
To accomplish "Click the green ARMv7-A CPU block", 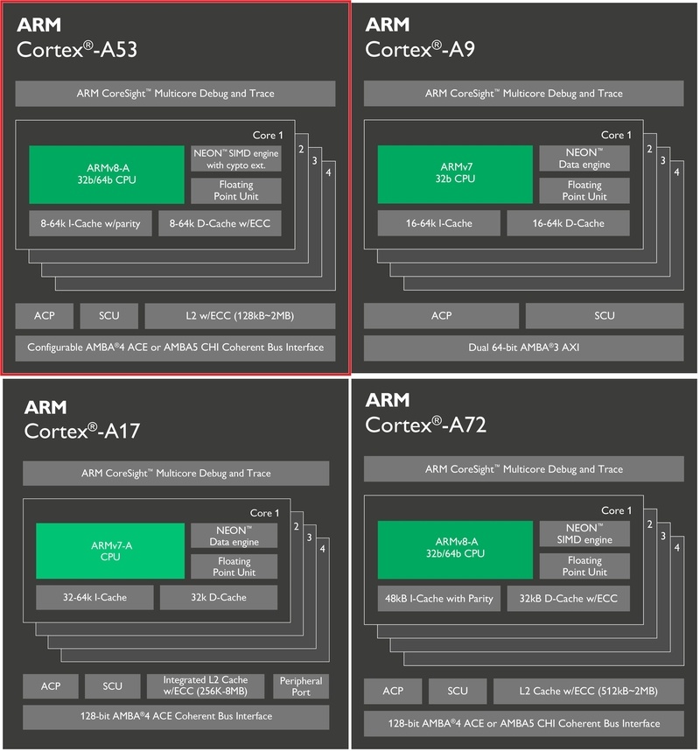I will pyautogui.click(x=110, y=551).
